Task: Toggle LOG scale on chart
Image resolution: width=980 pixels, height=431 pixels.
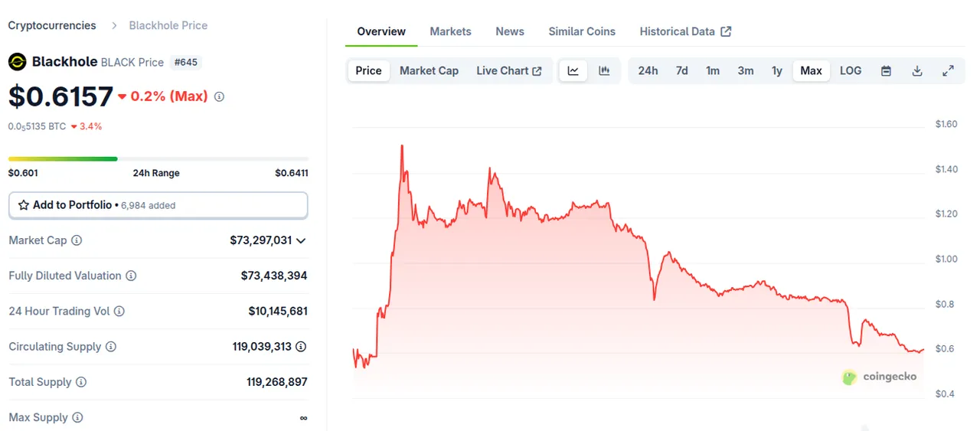Action: (x=851, y=70)
